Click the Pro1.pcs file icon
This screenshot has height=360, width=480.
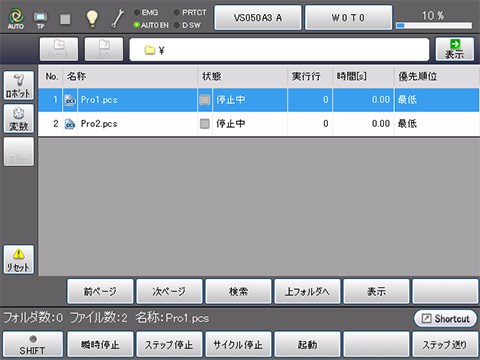[70, 100]
